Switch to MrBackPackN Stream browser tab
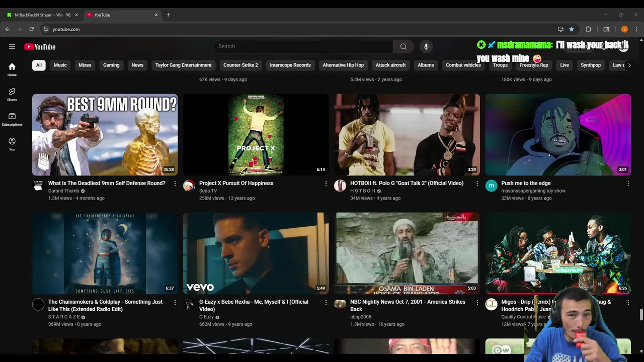This screenshot has width=644, height=362. [39, 15]
